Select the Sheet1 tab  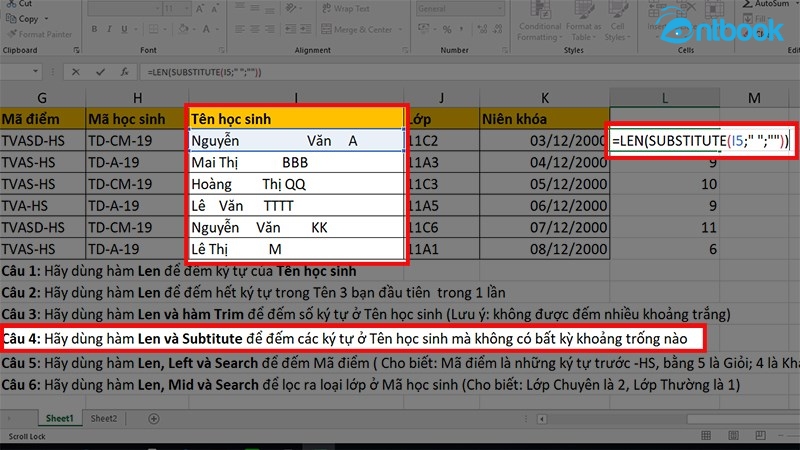(60, 419)
